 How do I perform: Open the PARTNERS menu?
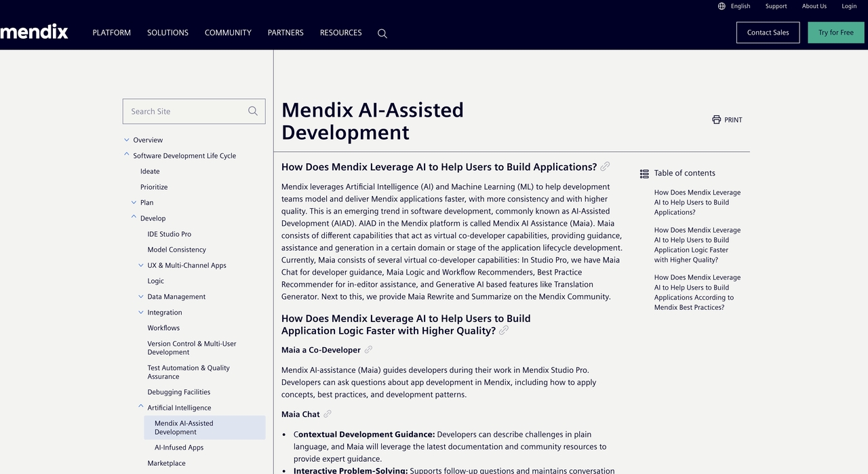tap(285, 33)
